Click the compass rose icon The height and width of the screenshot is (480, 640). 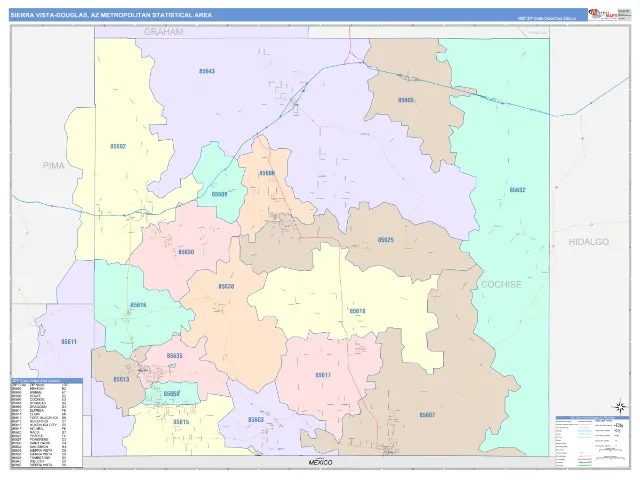620,407
